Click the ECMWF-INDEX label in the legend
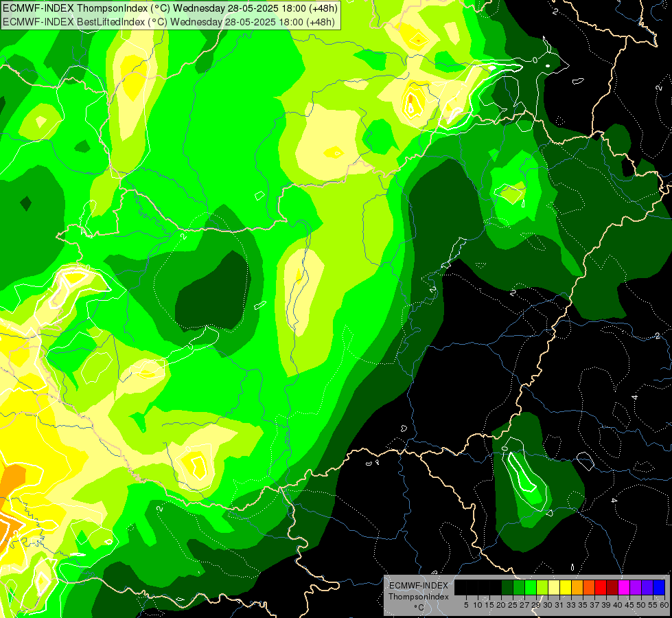This screenshot has height=618, width=672. coord(419,586)
